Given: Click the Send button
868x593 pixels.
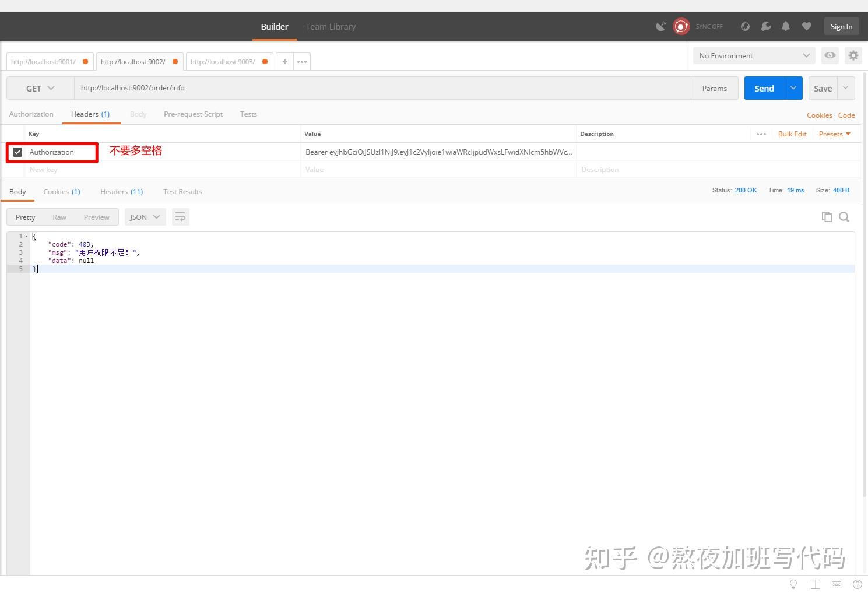Looking at the screenshot, I should click(764, 88).
